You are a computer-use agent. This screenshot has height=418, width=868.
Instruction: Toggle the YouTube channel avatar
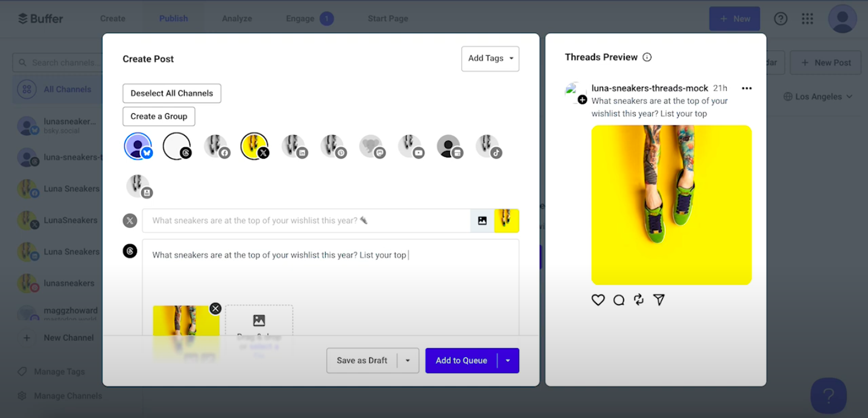pyautogui.click(x=410, y=147)
